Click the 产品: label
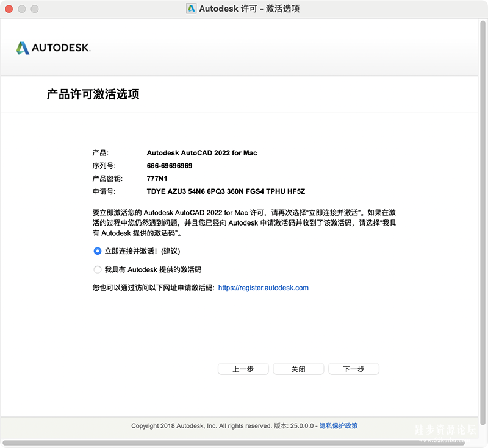Viewport: 488px width, 448px height. pos(100,153)
